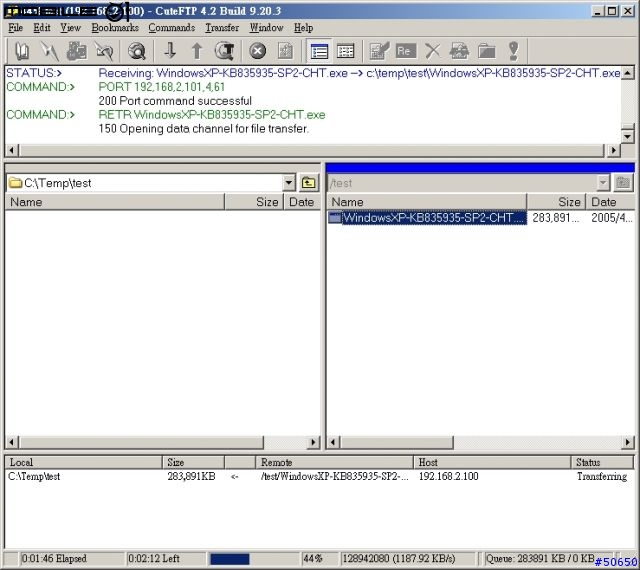640x570 pixels.
Task: Click the 0:01:46 Elapsed status entry
Action: pyautogui.click(x=54, y=559)
